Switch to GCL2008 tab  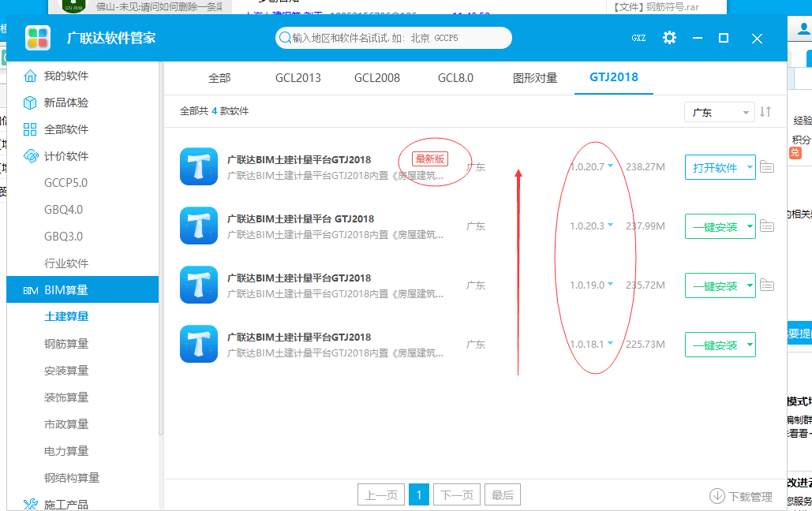[377, 78]
